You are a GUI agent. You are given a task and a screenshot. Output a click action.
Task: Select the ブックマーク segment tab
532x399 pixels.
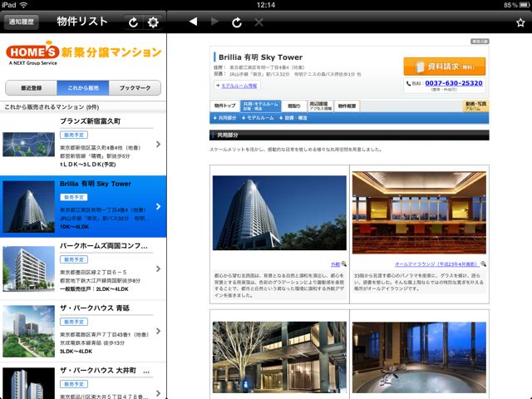click(x=135, y=88)
